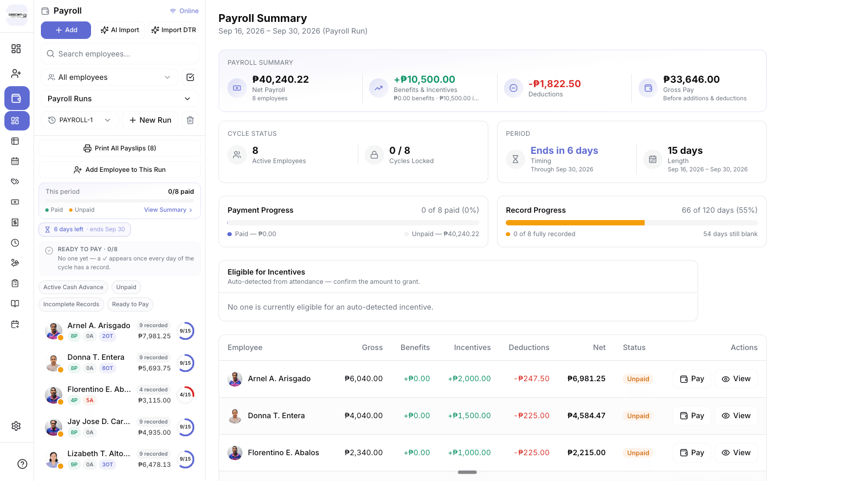Delete the PAYROLL-1 run with trash icon
The width and height of the screenshot is (868, 481).
[x=190, y=120]
